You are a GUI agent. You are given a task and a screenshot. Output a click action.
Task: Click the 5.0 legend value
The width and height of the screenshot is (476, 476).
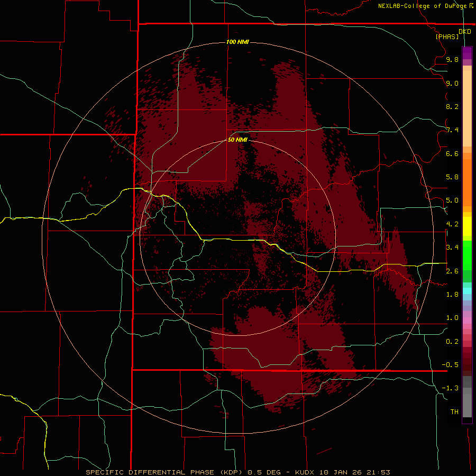pyautogui.click(x=452, y=200)
